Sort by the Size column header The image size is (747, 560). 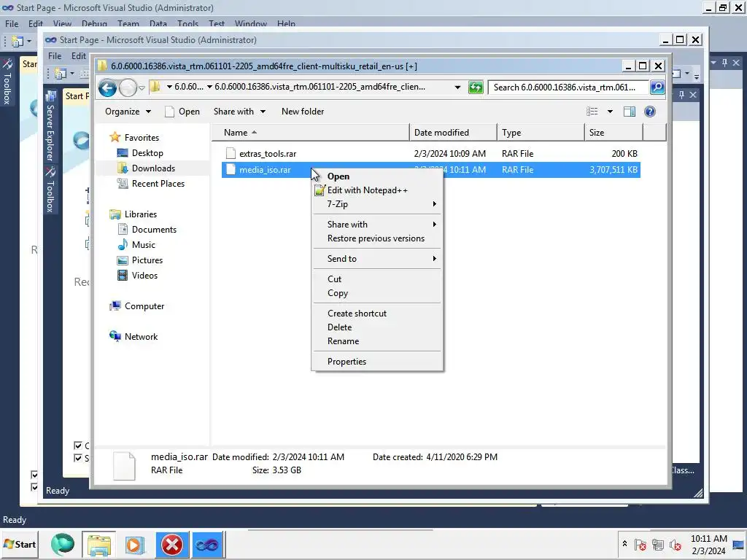(x=614, y=133)
